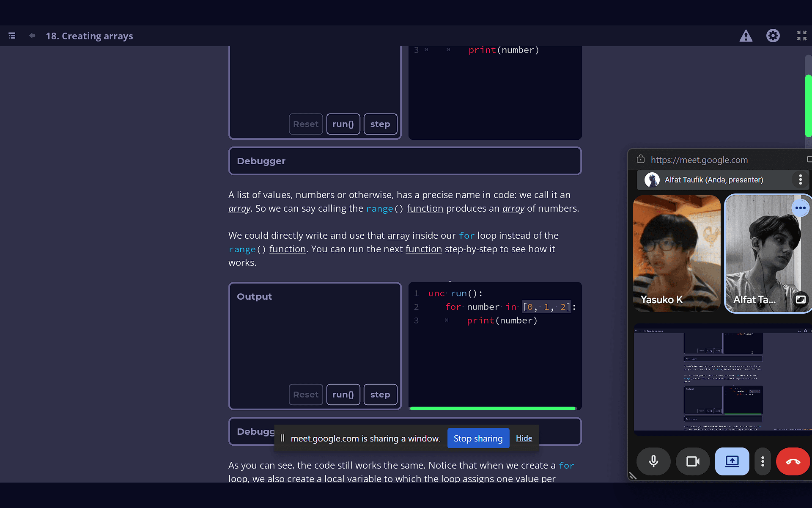The image size is (812, 508).
Task: Click Stop sharing button
Action: (478, 439)
